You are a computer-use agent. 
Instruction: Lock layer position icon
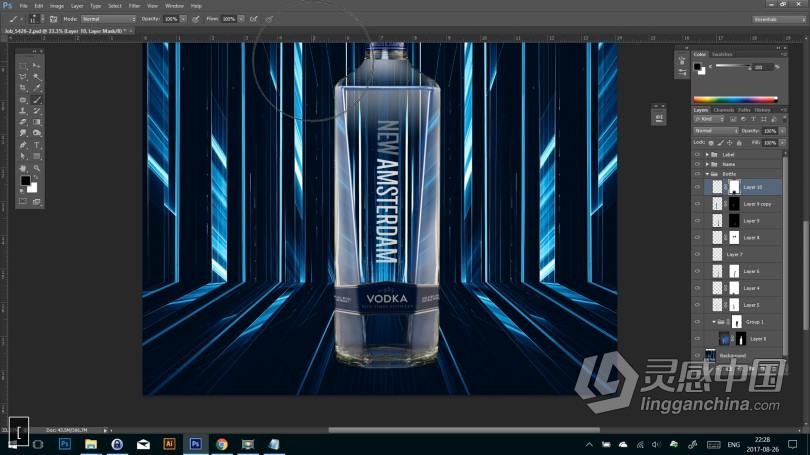click(x=729, y=143)
